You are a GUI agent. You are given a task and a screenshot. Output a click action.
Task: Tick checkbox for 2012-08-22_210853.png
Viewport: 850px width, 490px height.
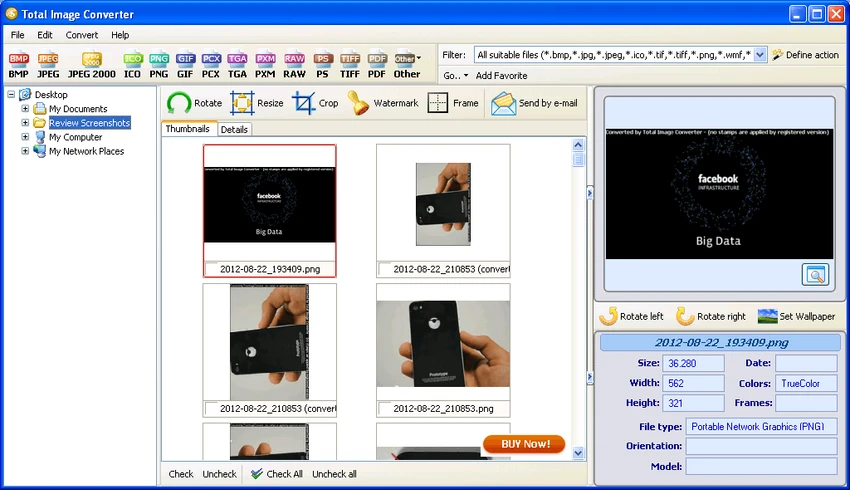(385, 409)
